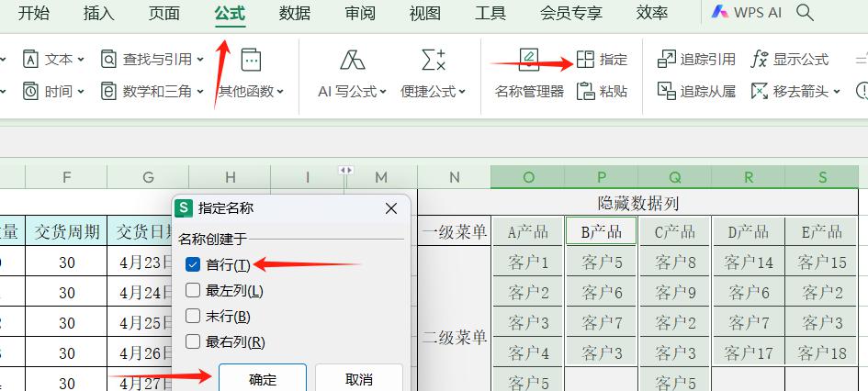Click the A产品 cell
The height and width of the screenshot is (391, 868).
point(527,231)
